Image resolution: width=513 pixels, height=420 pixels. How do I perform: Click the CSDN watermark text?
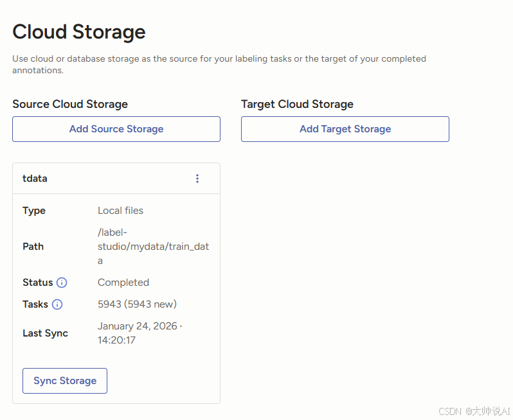tap(474, 411)
